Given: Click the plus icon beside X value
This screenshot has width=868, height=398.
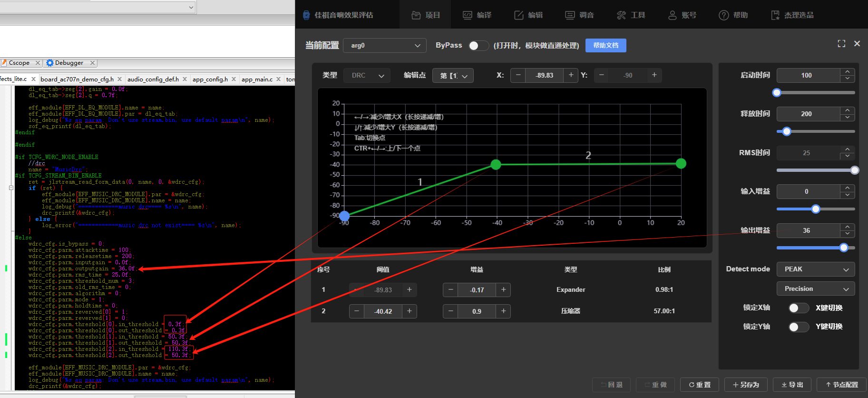Looking at the screenshot, I should (571, 75).
